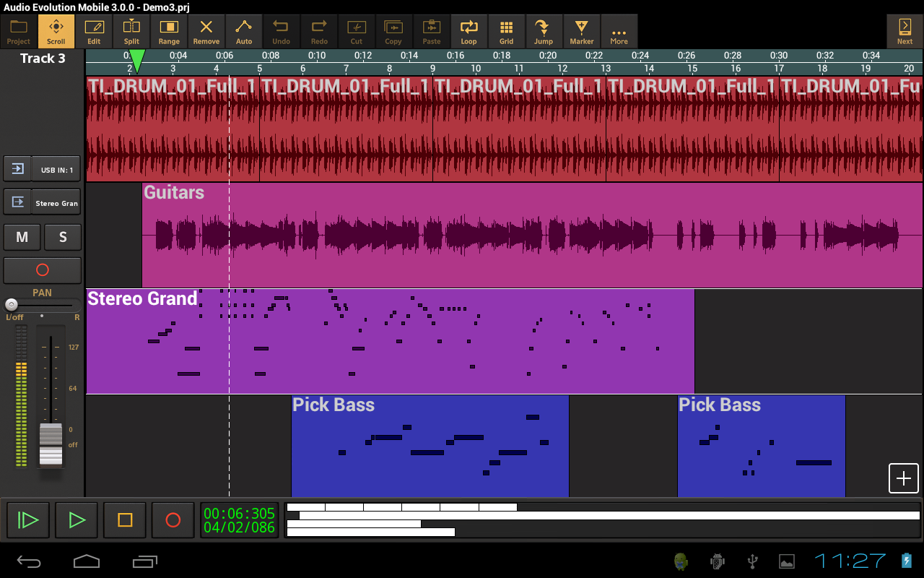
Task: Cut the selected clip
Action: [x=357, y=32]
